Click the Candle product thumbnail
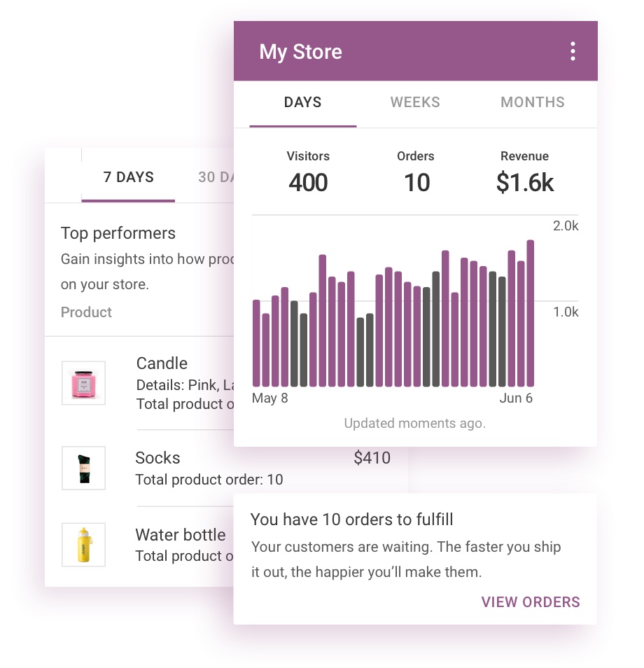Viewport: 644px width, 668px height. 83,382
